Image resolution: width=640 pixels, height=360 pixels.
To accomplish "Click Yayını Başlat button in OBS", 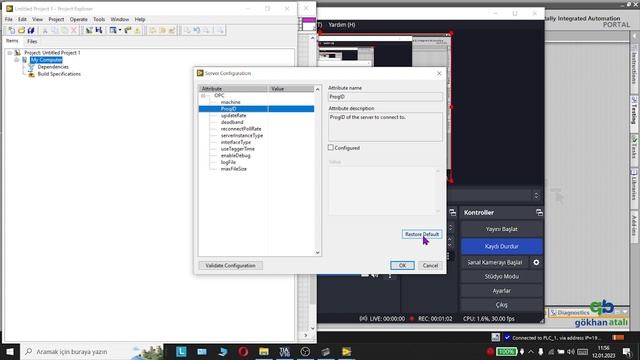I will (x=502, y=229).
